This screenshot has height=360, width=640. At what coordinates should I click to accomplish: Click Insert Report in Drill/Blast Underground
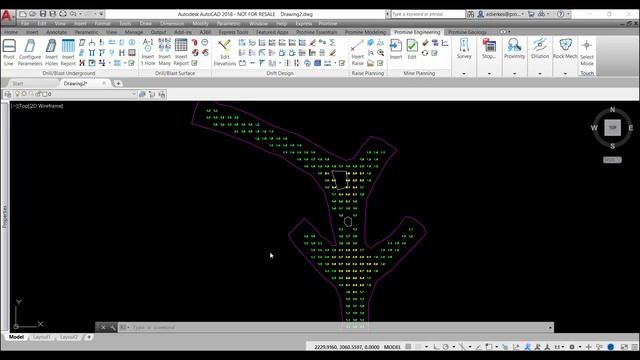(68, 52)
